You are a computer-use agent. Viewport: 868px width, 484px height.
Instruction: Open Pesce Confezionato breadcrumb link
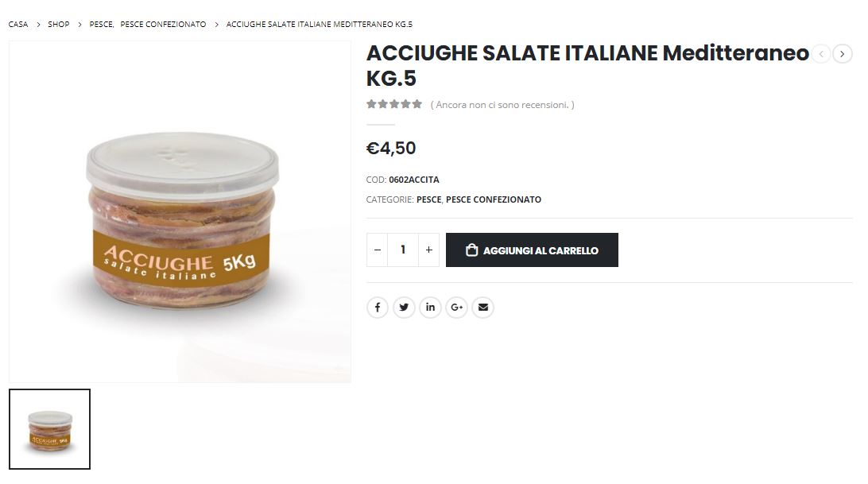click(163, 25)
